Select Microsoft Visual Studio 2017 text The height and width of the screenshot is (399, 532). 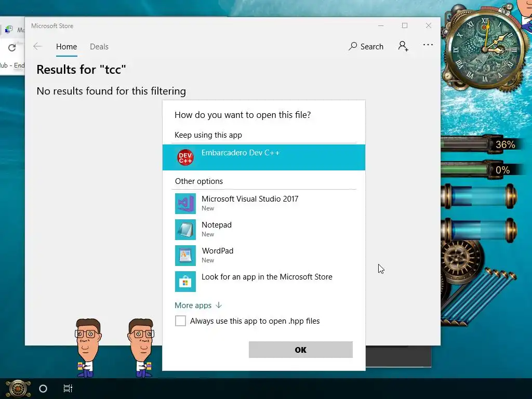pyautogui.click(x=250, y=199)
